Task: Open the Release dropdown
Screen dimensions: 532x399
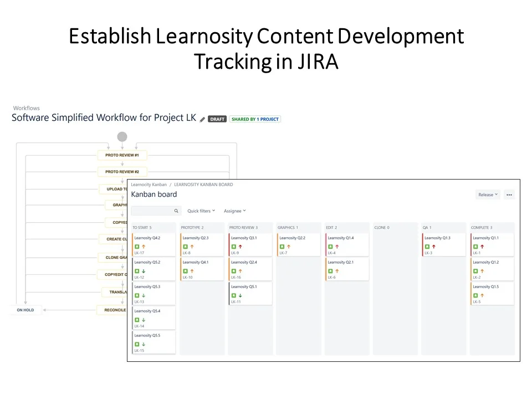Action: pyautogui.click(x=488, y=195)
